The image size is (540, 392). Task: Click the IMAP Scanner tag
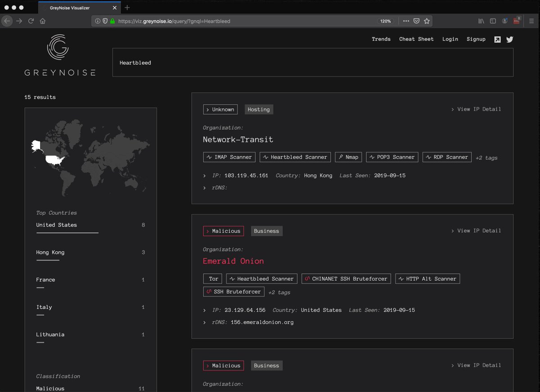tap(229, 157)
